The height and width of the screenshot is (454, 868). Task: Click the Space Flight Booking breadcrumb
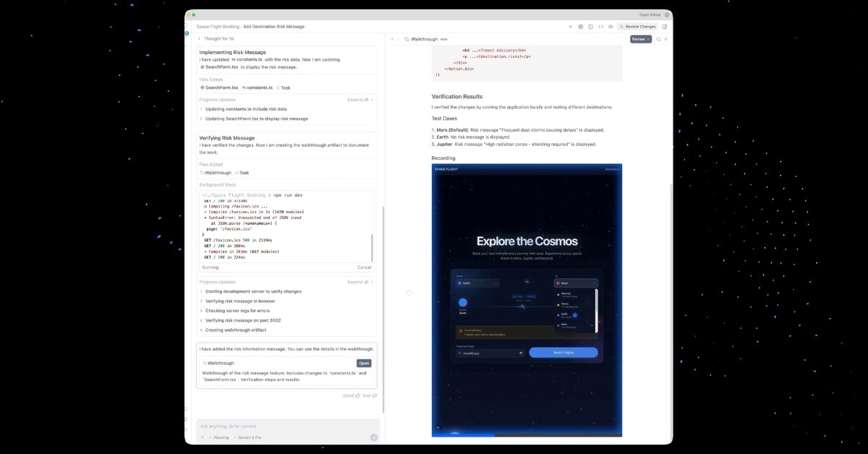point(218,27)
